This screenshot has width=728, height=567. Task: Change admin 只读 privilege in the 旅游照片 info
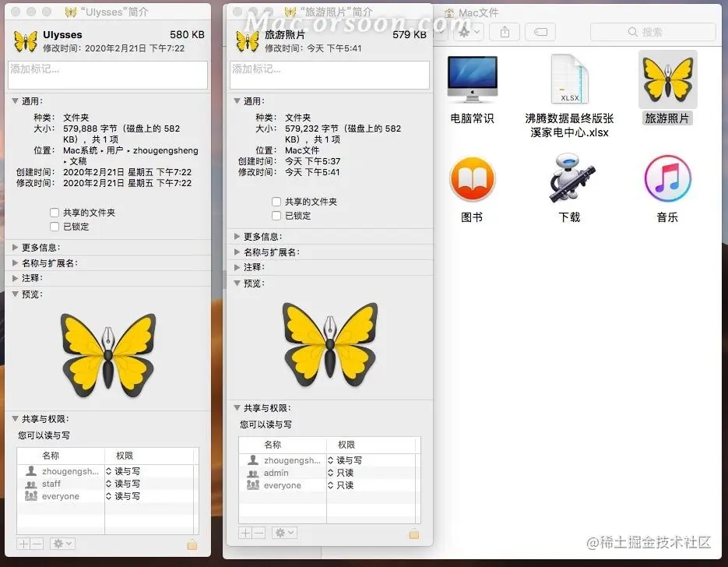click(341, 473)
